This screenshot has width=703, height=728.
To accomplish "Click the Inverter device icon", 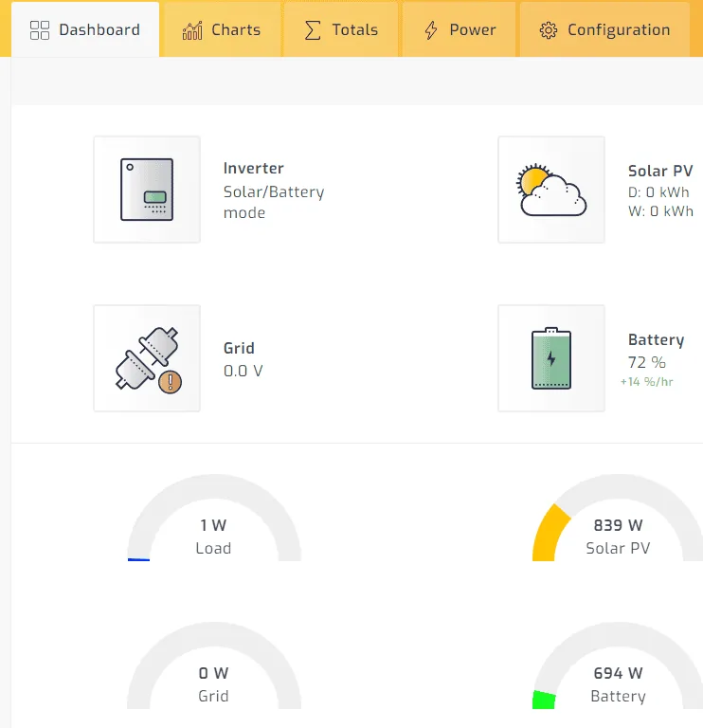I will [x=147, y=190].
